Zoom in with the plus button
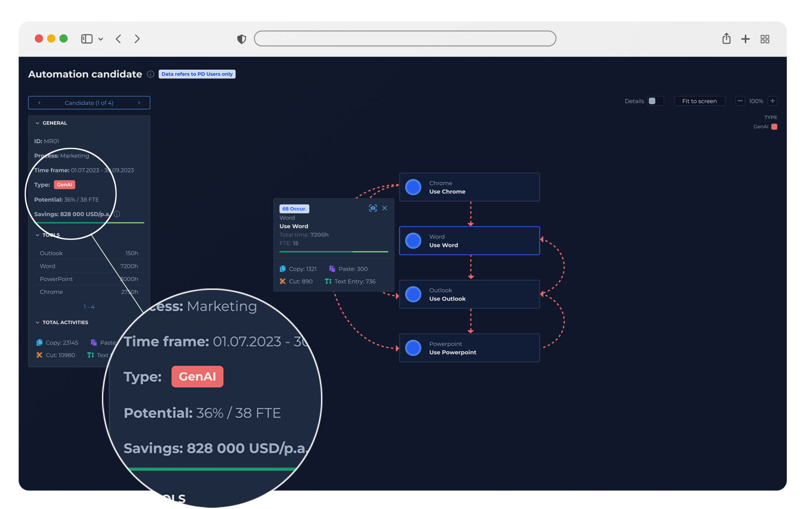 [x=772, y=101]
